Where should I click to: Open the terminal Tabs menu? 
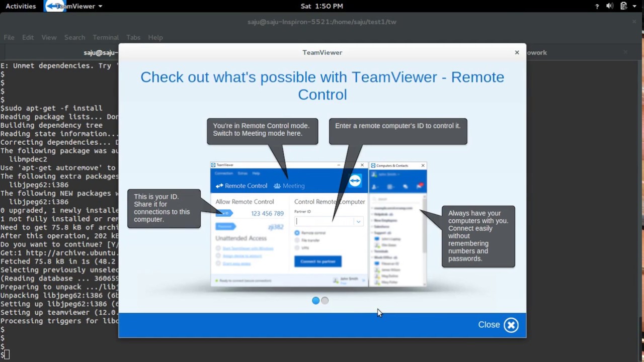(133, 37)
